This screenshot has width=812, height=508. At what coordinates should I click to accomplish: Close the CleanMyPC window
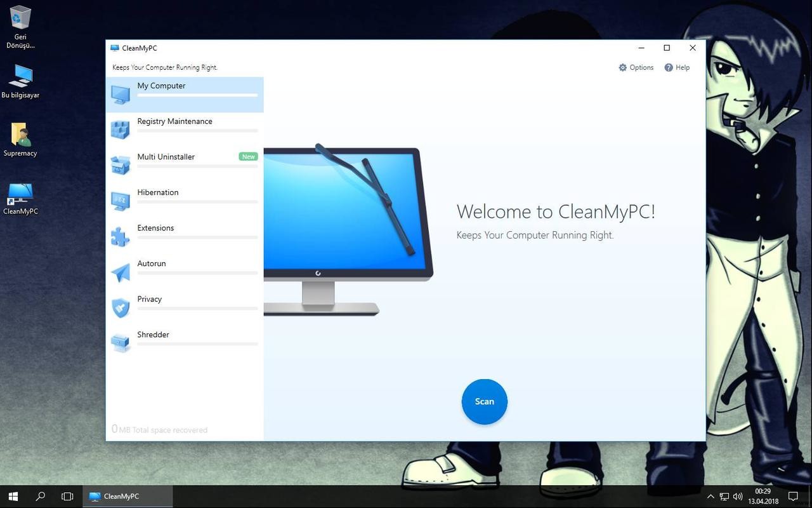click(x=693, y=48)
